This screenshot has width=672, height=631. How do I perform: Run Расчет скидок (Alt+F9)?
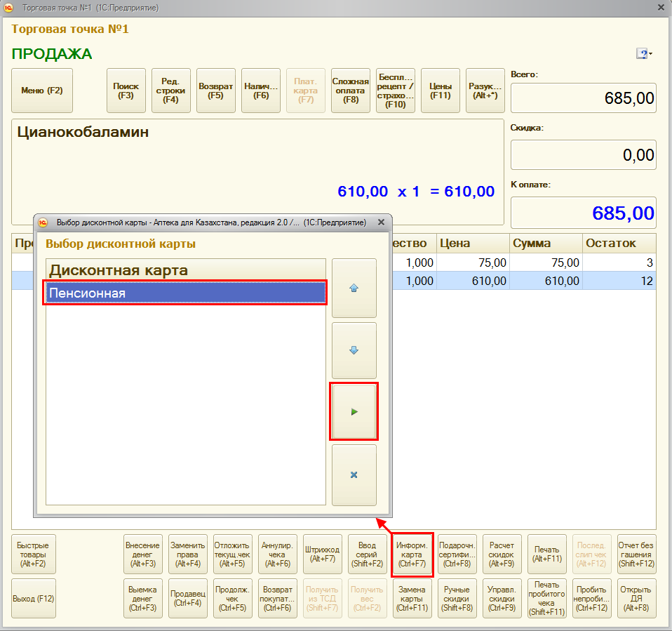tap(502, 554)
